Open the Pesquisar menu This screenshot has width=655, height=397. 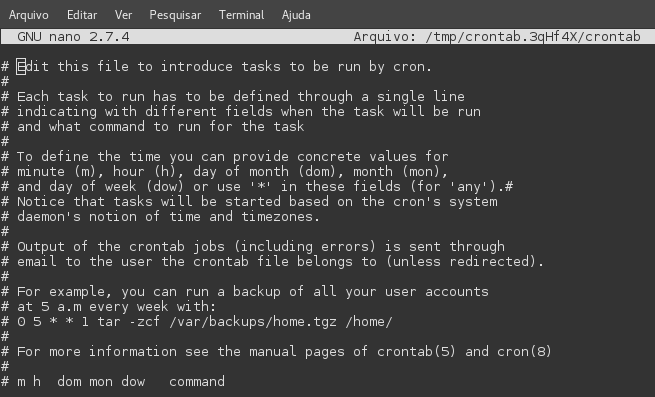coord(175,15)
